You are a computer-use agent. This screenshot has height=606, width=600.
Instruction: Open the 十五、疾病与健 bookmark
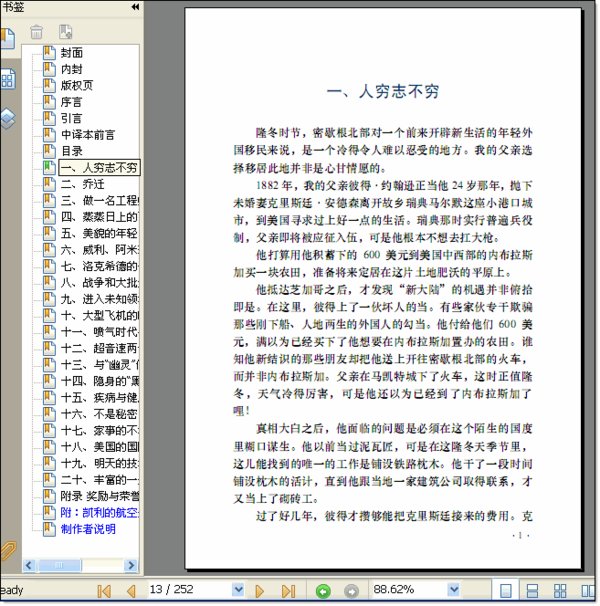coord(100,397)
